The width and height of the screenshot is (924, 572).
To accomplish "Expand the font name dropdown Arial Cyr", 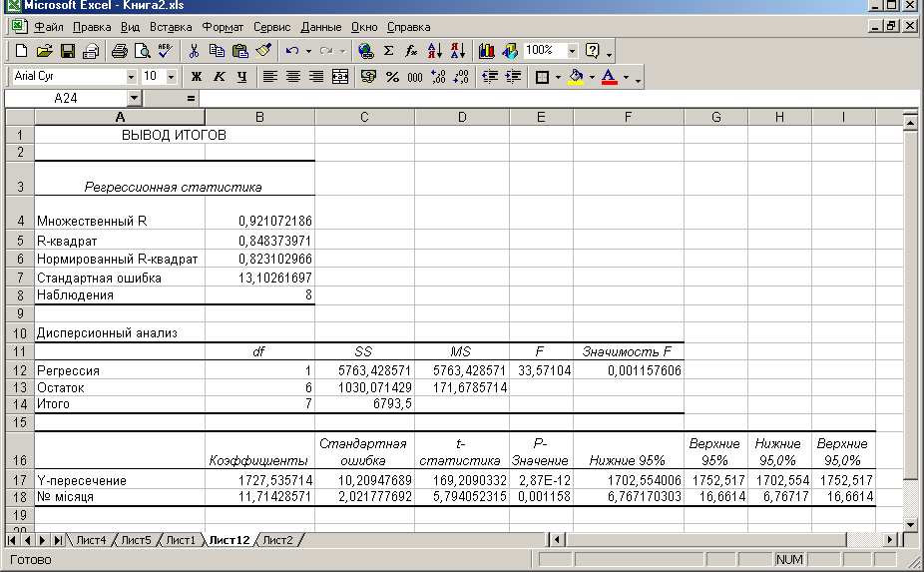I will [x=131, y=77].
